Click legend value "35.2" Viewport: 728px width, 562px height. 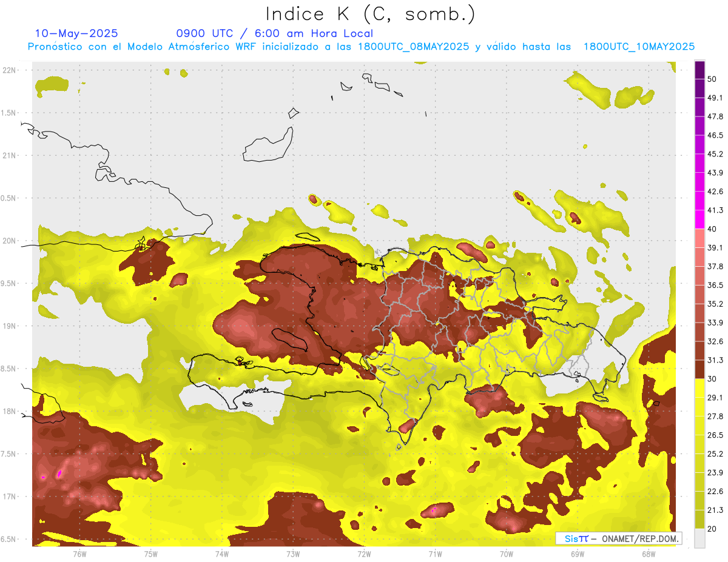715,304
